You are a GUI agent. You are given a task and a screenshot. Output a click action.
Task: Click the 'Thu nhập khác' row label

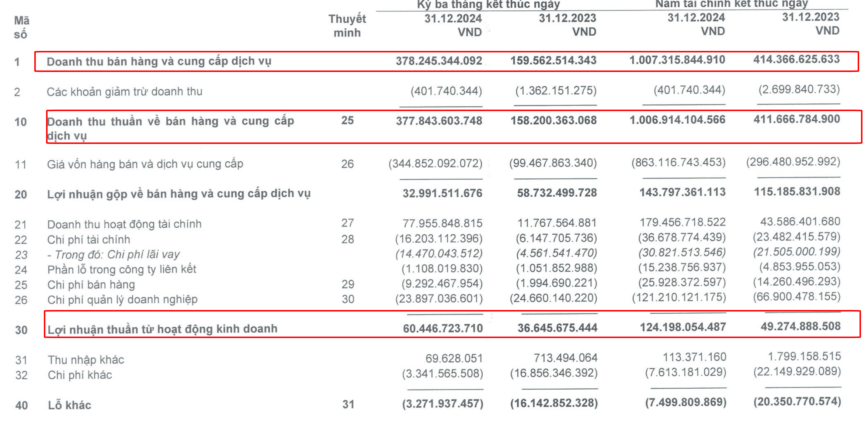pos(86,360)
